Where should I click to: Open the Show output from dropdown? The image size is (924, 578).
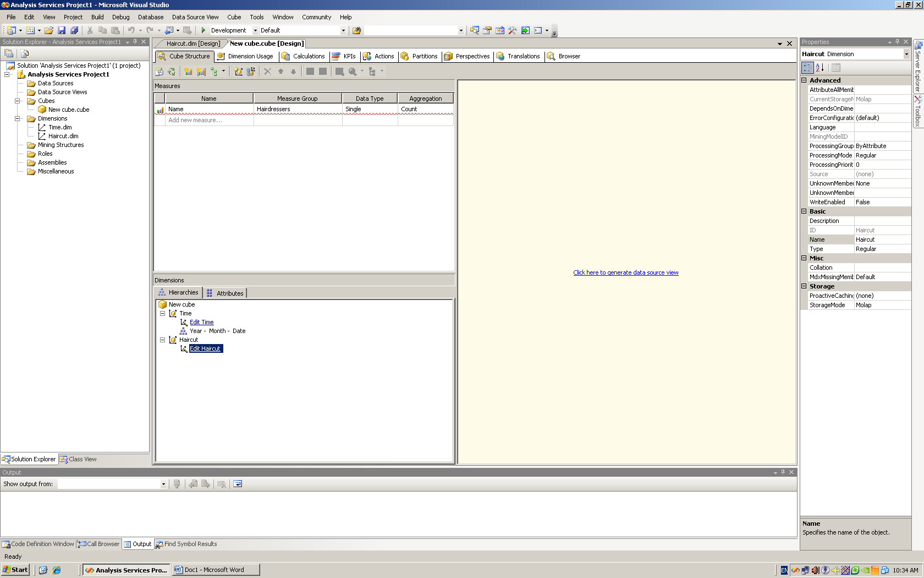pyautogui.click(x=163, y=484)
